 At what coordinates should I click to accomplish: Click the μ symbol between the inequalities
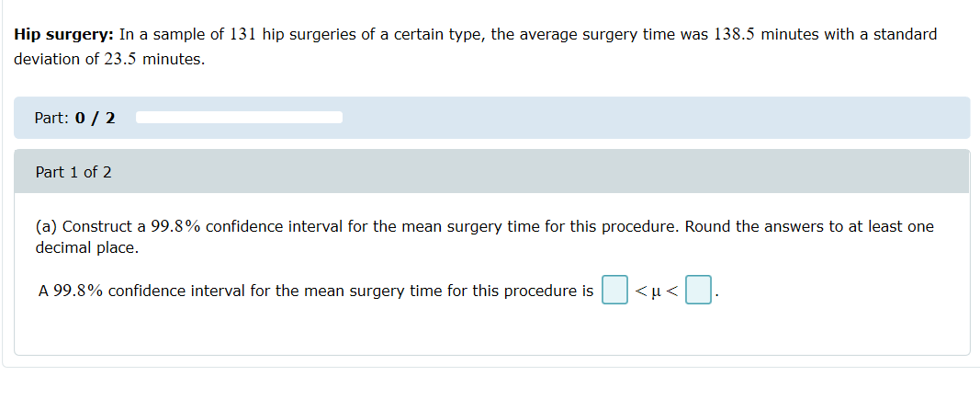(x=656, y=291)
